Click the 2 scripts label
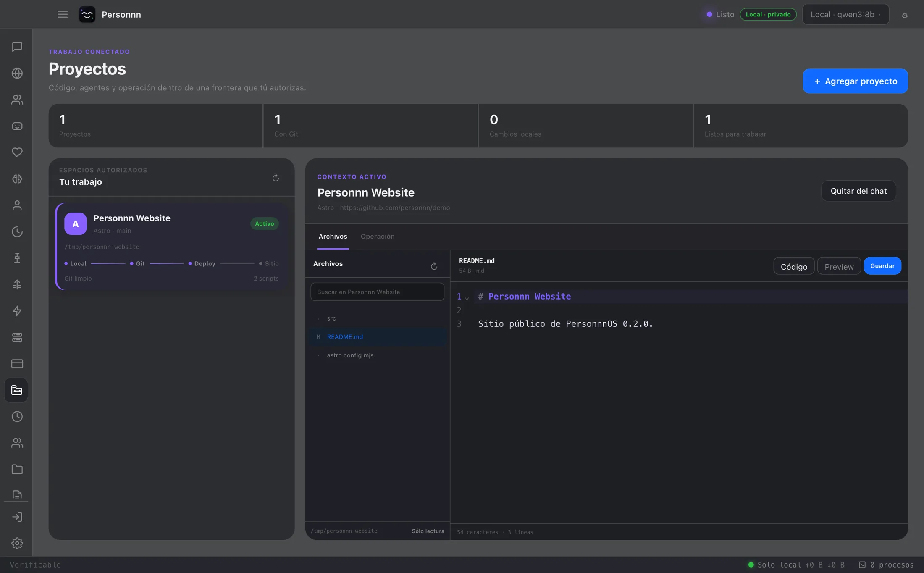Screen dimensions: 924x573 click(x=266, y=279)
